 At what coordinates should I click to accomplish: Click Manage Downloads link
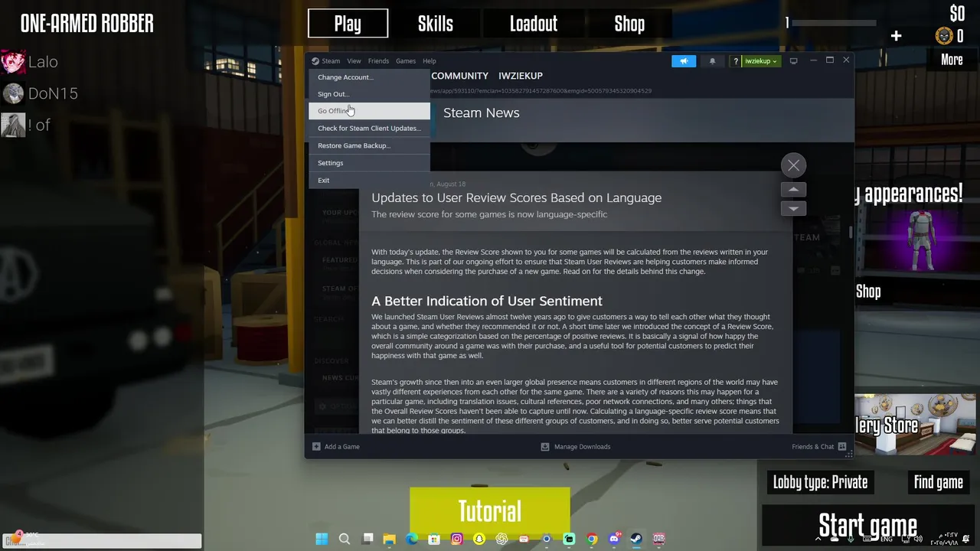click(x=582, y=447)
